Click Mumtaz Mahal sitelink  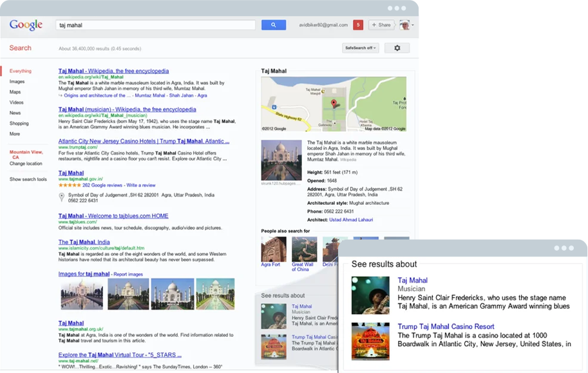click(x=150, y=96)
